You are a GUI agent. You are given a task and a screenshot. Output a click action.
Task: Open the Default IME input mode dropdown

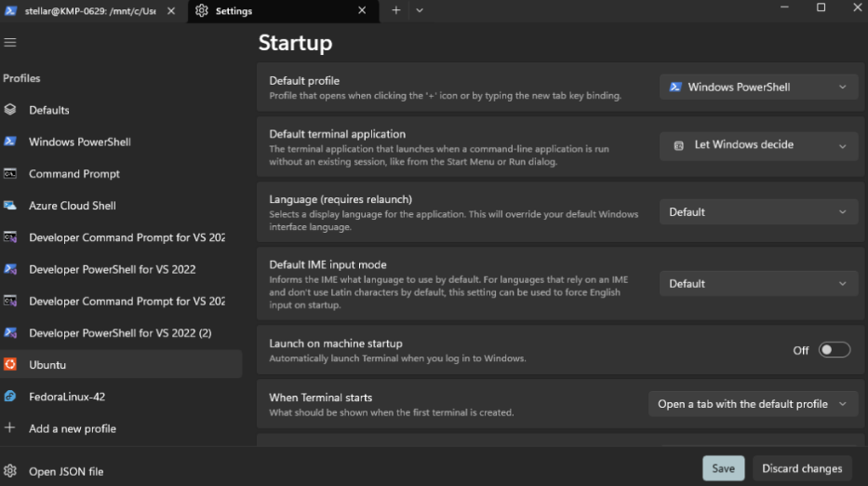(758, 284)
